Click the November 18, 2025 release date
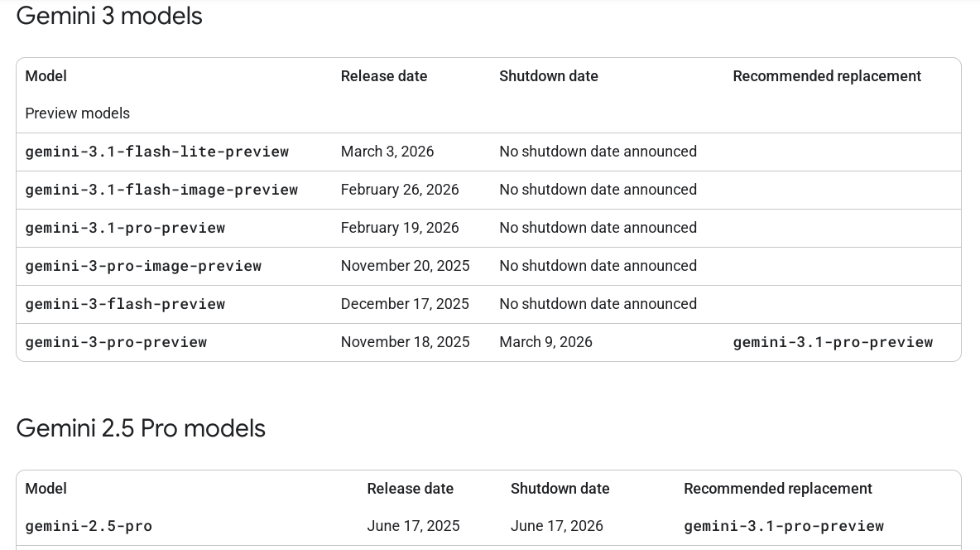Screen dimensions: 980x550 point(405,342)
